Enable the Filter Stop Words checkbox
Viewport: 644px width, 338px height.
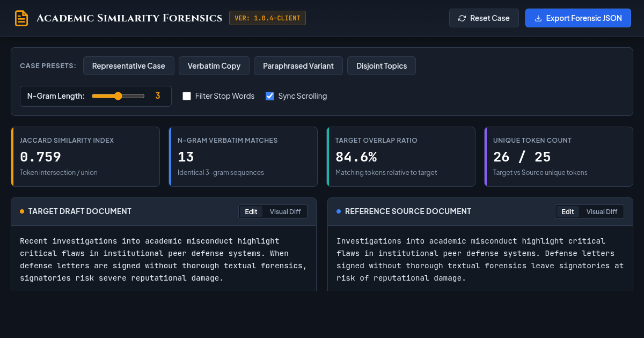187,96
